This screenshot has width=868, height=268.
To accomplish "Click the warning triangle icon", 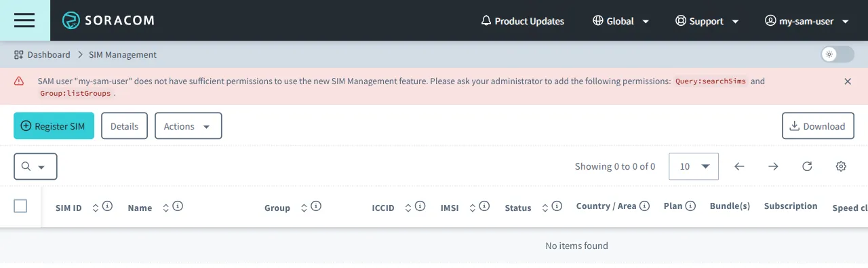I will tap(19, 81).
